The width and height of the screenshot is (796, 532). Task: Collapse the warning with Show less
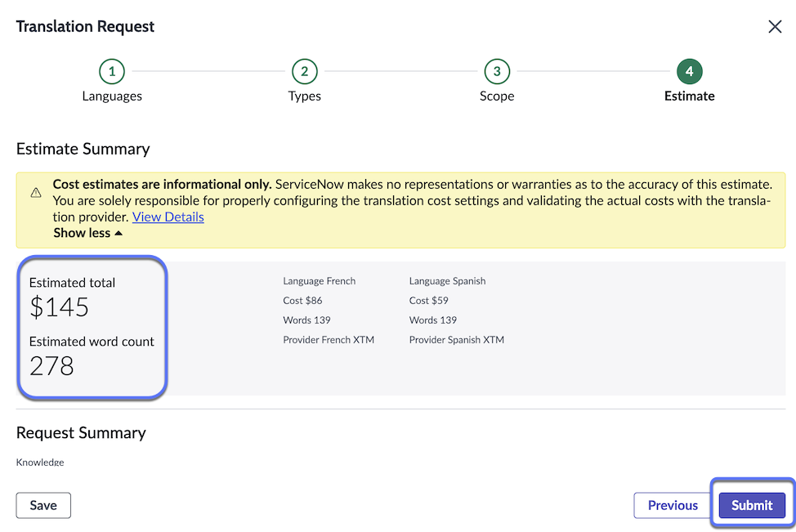coord(87,233)
